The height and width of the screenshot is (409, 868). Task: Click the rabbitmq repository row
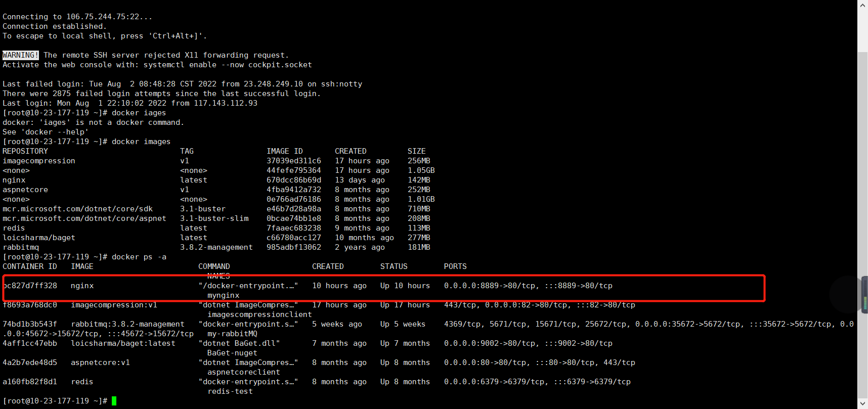point(21,247)
